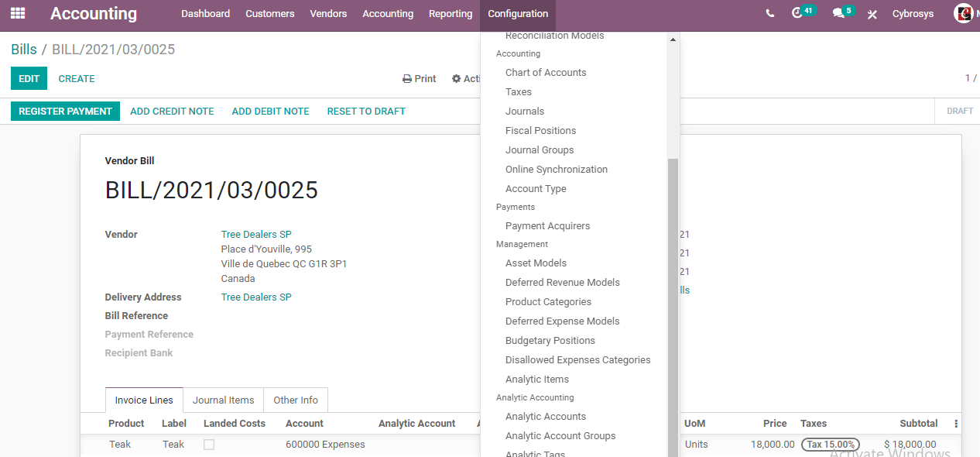The height and width of the screenshot is (457, 980).
Task: Open Budgetary Positions entry
Action: pyautogui.click(x=550, y=341)
